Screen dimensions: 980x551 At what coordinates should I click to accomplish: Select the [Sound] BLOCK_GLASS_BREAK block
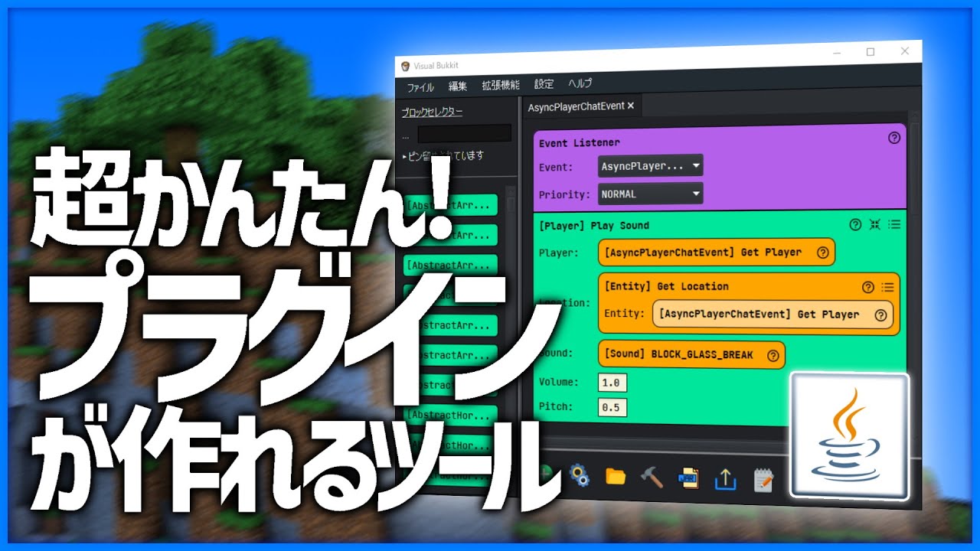coord(691,355)
